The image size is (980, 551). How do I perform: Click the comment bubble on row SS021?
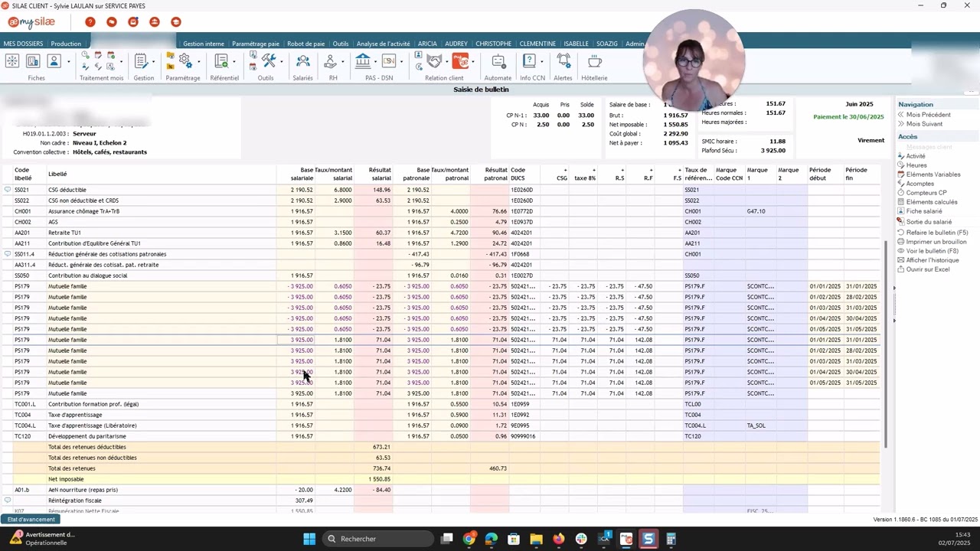pyautogui.click(x=8, y=190)
